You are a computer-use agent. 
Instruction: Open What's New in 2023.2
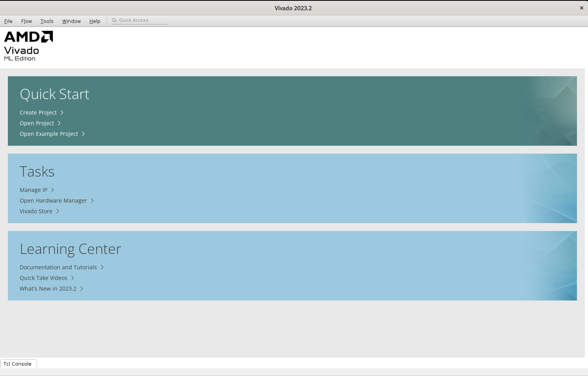click(48, 289)
